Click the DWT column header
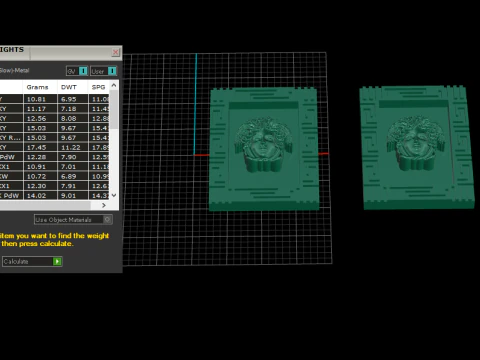Viewport: 480px width, 360px height. [x=69, y=87]
